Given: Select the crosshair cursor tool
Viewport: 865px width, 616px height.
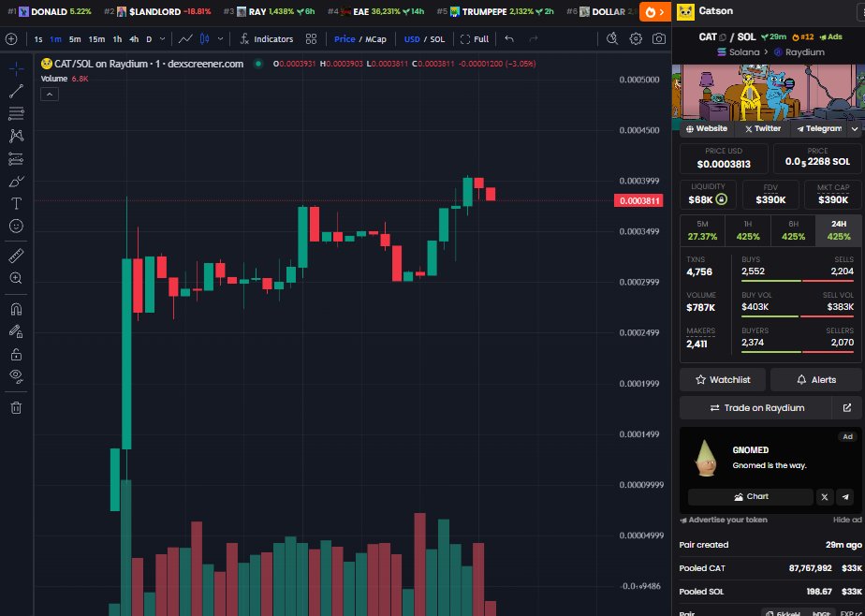Looking at the screenshot, I should click(x=14, y=67).
